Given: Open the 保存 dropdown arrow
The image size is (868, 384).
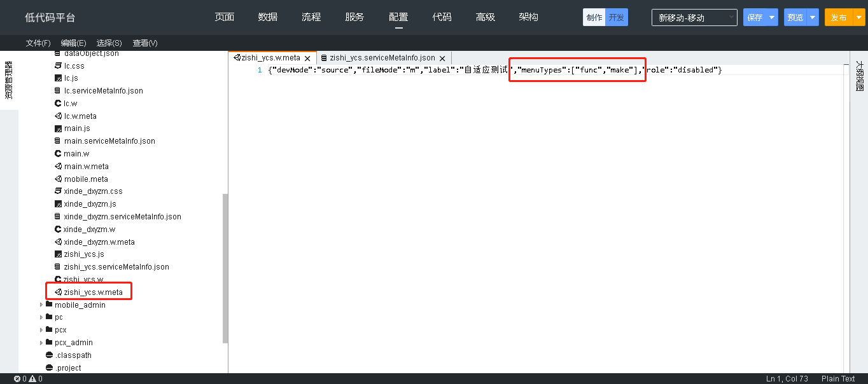Looking at the screenshot, I should [772, 18].
